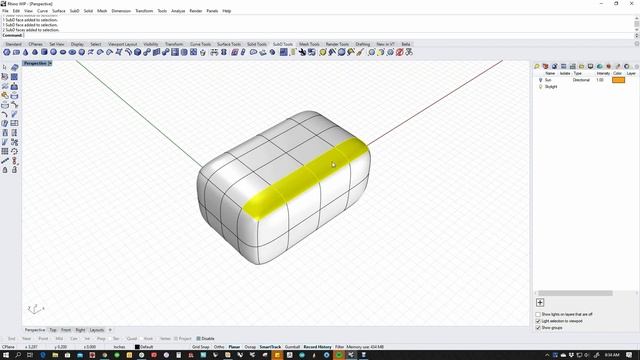This screenshot has width=640, height=360.
Task: Open the Panels menu
Action: click(212, 11)
